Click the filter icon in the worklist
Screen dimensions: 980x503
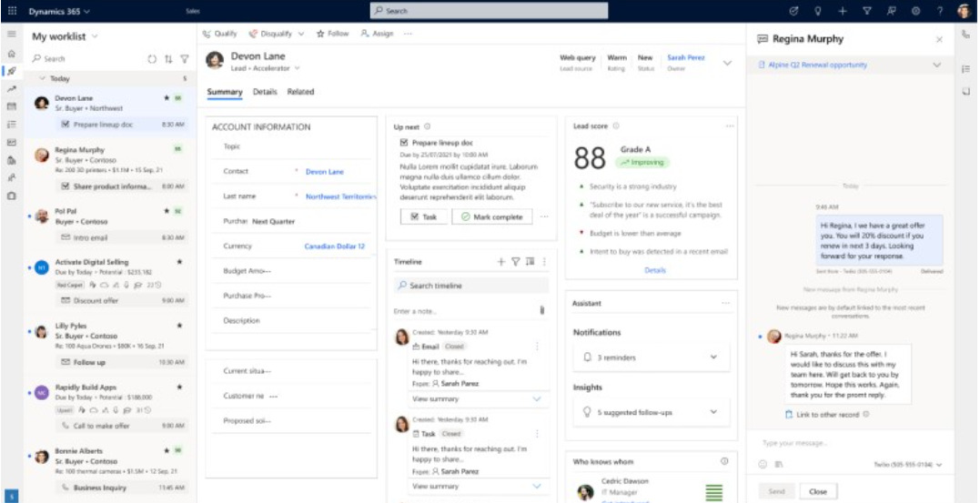[184, 59]
